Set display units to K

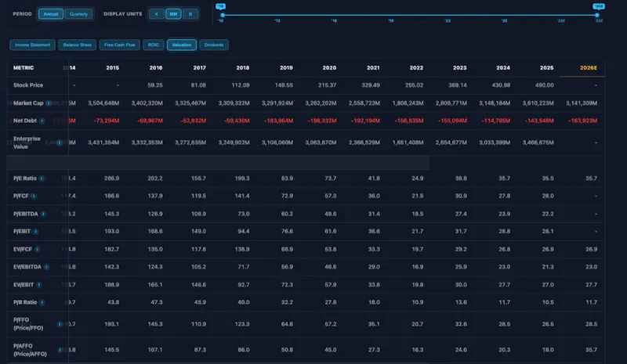(x=156, y=14)
